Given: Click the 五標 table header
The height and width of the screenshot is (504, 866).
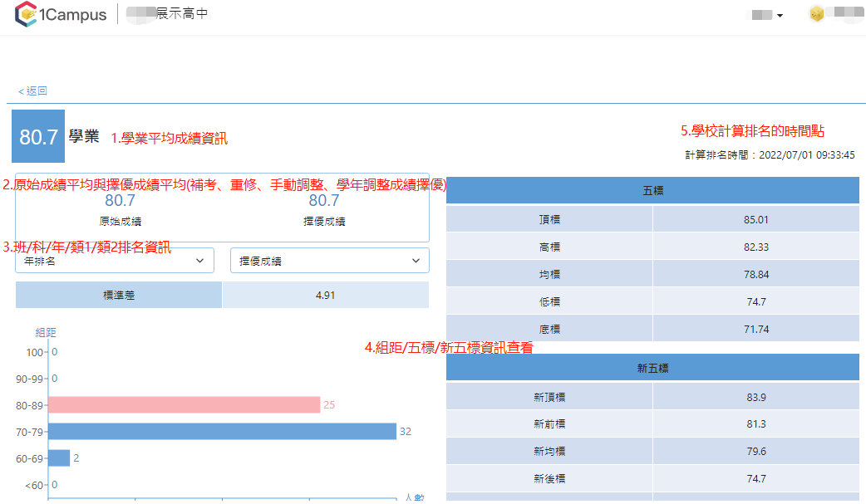Looking at the screenshot, I should pos(652,190).
